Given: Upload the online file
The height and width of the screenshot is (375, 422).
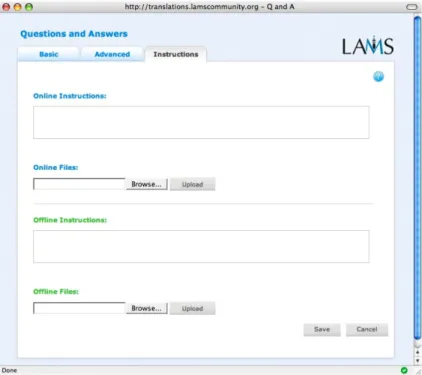Looking at the screenshot, I should (x=193, y=184).
